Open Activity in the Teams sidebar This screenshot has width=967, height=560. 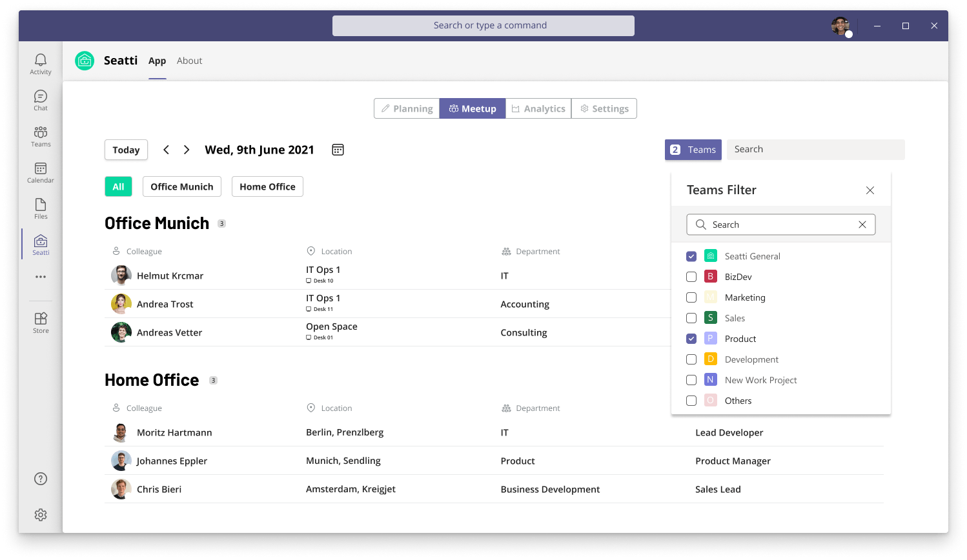click(x=41, y=64)
